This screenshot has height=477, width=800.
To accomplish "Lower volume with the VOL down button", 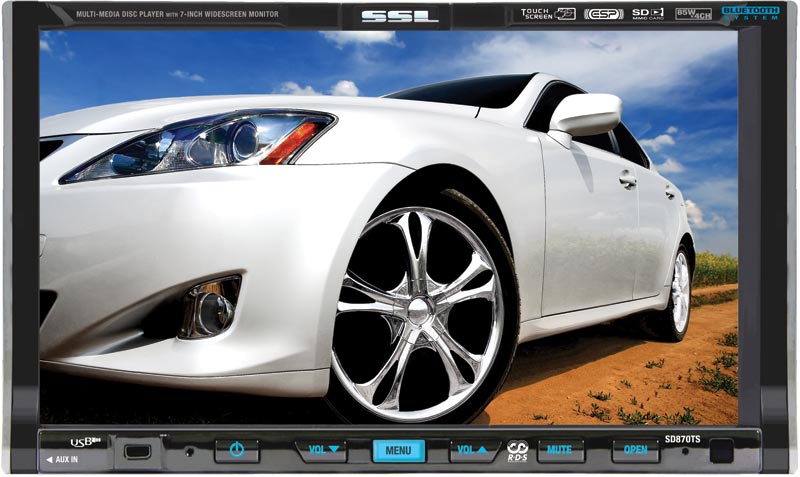I will (321, 450).
